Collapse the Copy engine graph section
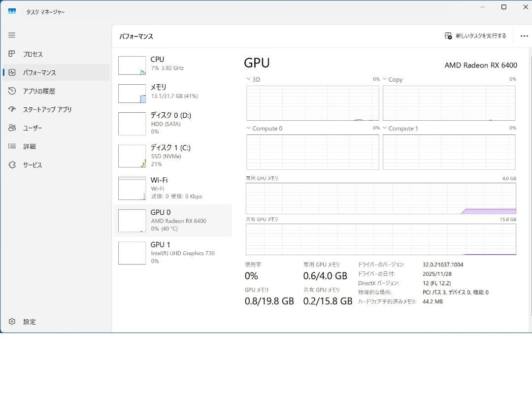The height and width of the screenshot is (399, 532). click(384, 79)
